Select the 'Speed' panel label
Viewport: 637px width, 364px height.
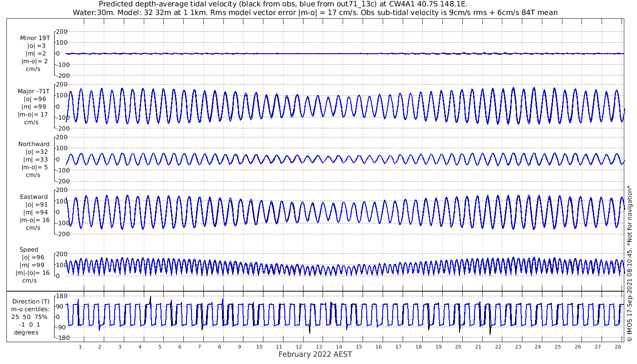[x=29, y=250]
